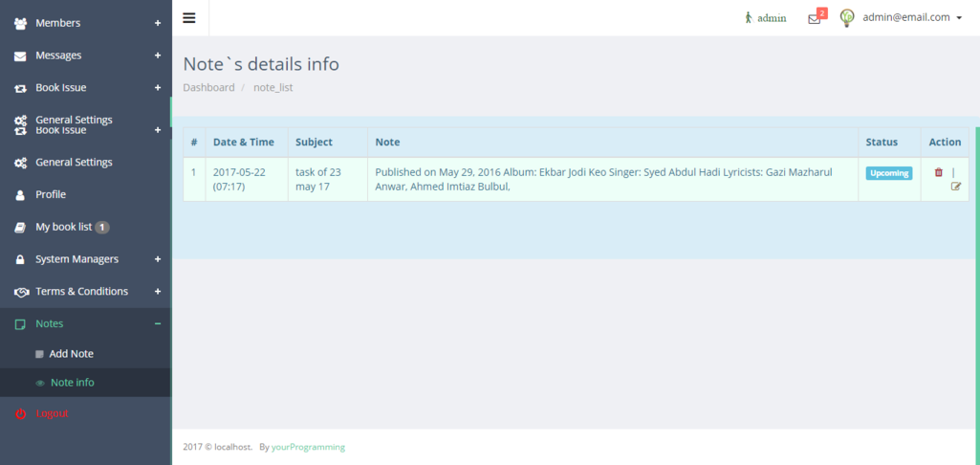Screen dimensions: 980x465
Task: Expand the Members sidebar section
Action: point(158,23)
